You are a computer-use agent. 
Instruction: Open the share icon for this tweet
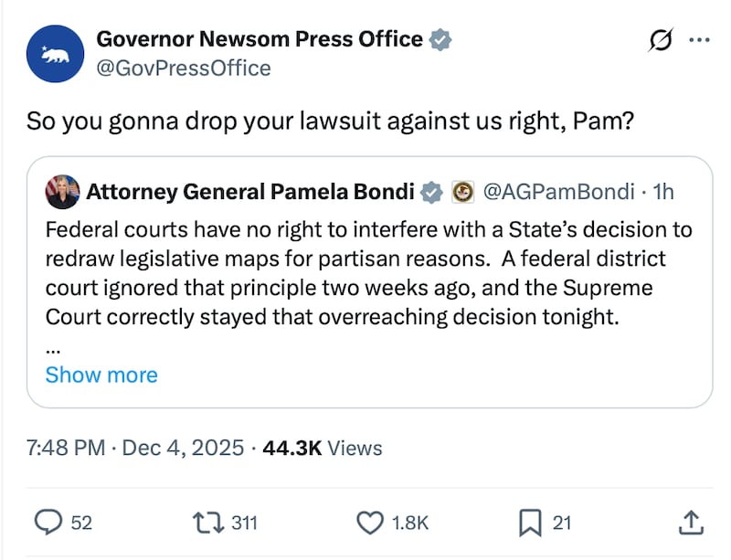(x=693, y=522)
